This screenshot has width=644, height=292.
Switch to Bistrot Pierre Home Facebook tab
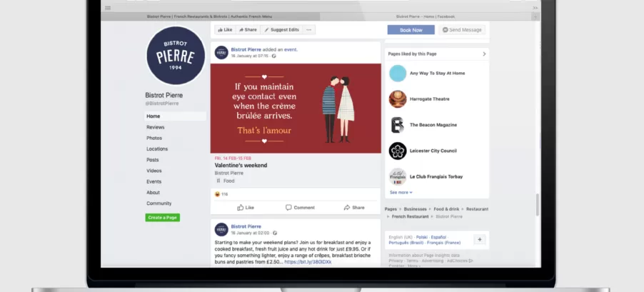pyautogui.click(x=426, y=17)
